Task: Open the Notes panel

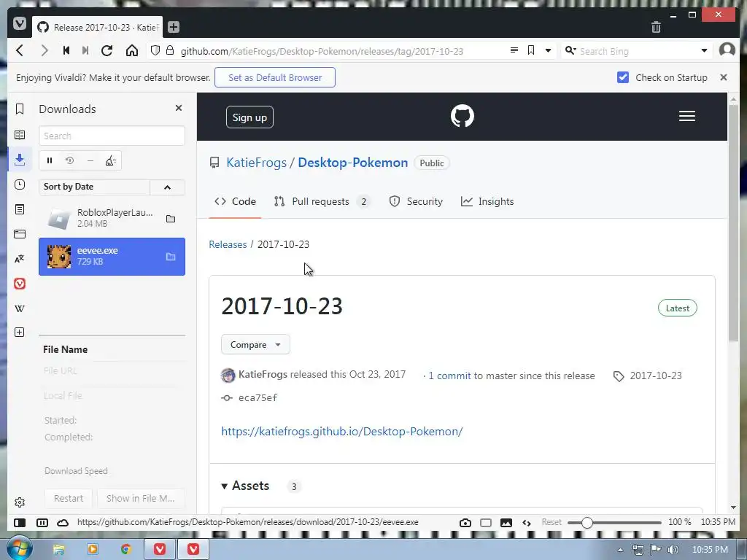Action: [20, 209]
